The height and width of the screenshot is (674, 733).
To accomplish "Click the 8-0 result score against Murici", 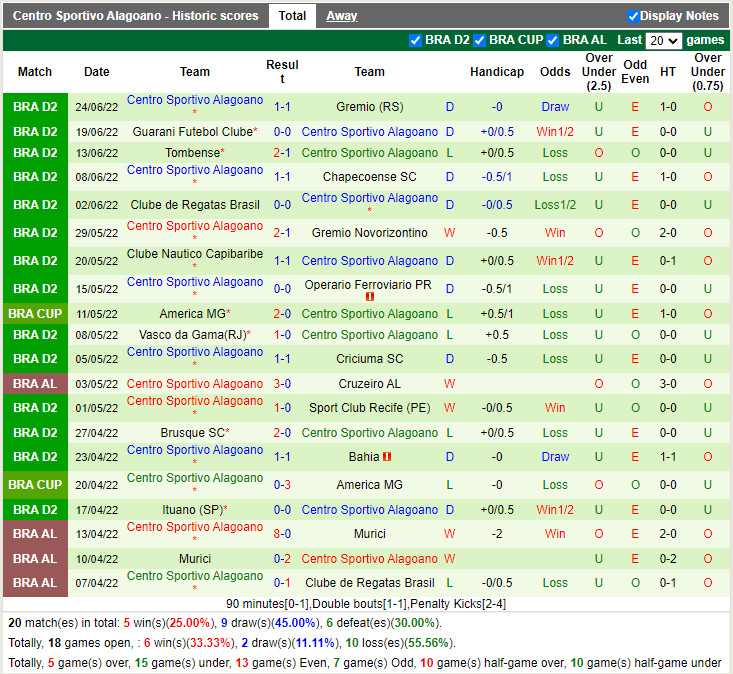I will tap(282, 534).
